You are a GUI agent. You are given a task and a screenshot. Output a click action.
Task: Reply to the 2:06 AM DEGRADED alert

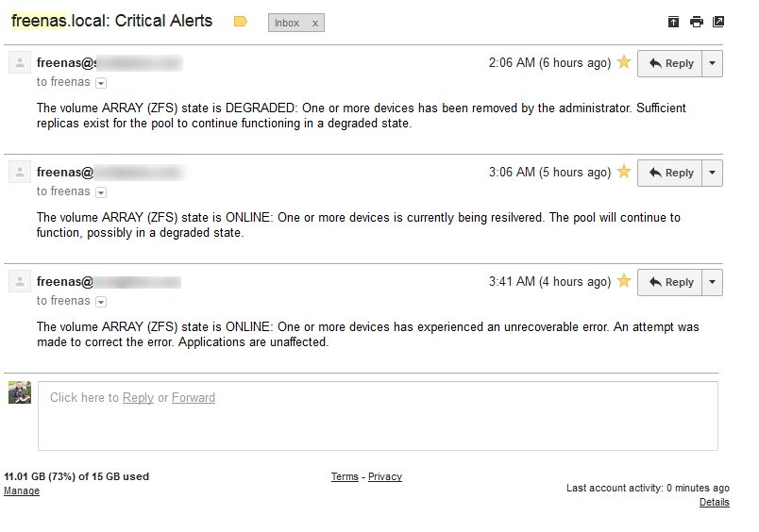[670, 63]
